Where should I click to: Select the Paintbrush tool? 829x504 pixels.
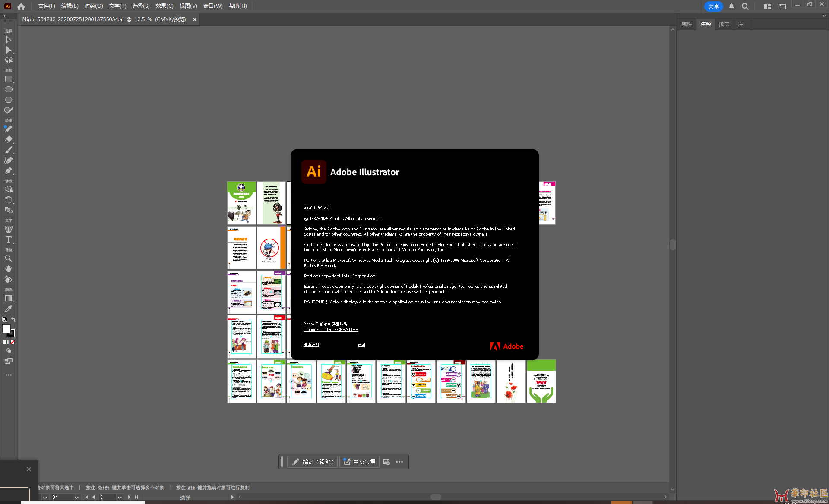click(x=9, y=150)
